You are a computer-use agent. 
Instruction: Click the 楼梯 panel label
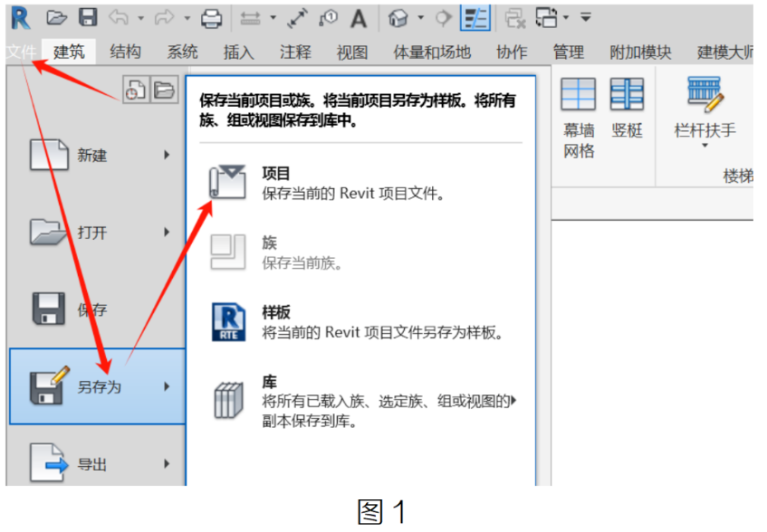pyautogui.click(x=738, y=176)
